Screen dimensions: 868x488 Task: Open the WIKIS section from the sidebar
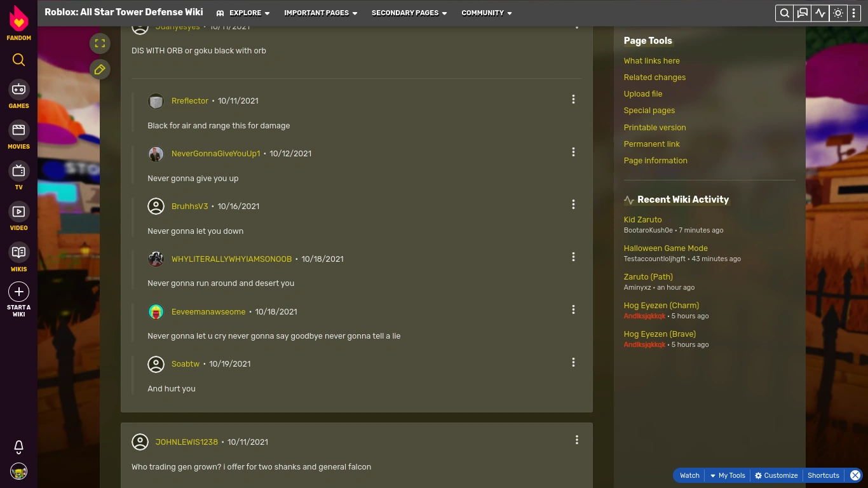(18, 257)
